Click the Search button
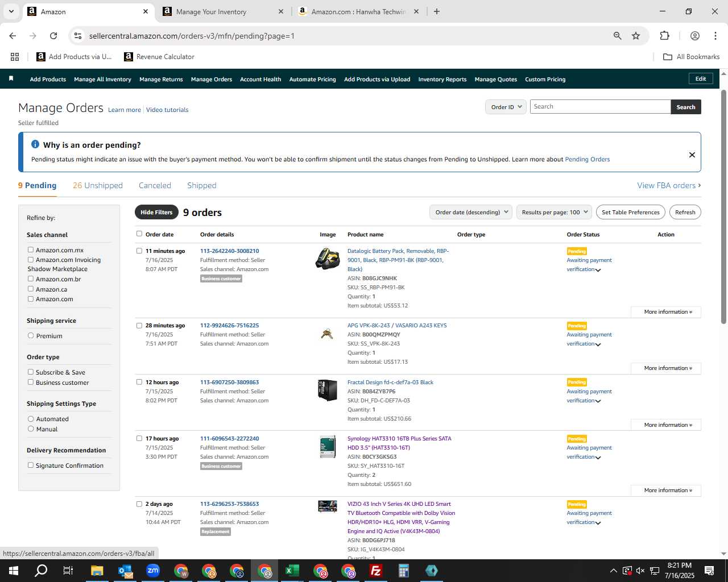 coord(686,107)
